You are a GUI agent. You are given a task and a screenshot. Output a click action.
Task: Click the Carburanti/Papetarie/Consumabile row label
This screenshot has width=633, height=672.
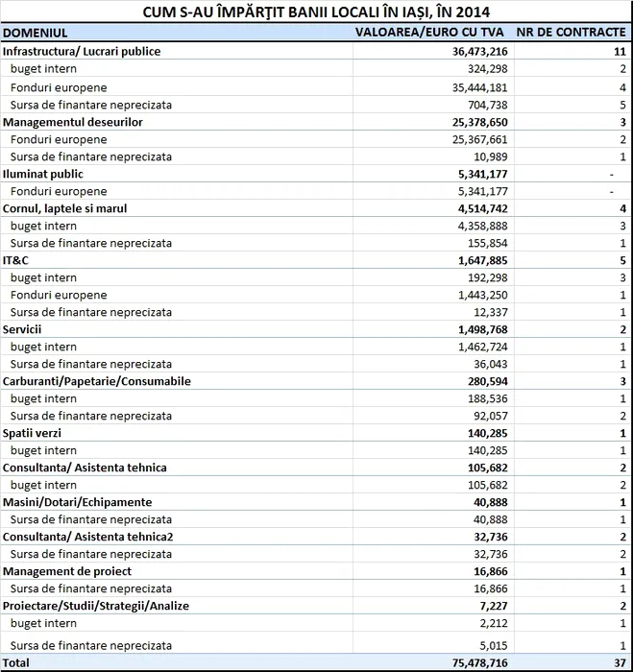[97, 381]
